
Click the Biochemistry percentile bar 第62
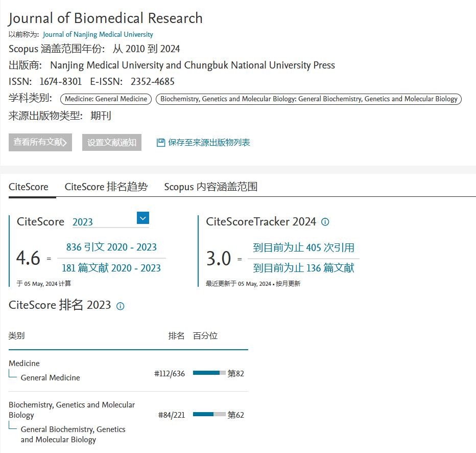click(209, 414)
